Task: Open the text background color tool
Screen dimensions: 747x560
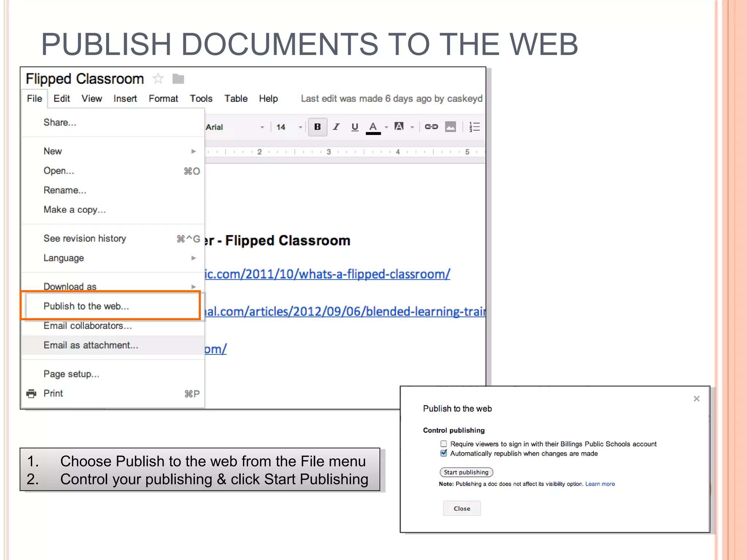Action: (x=399, y=127)
